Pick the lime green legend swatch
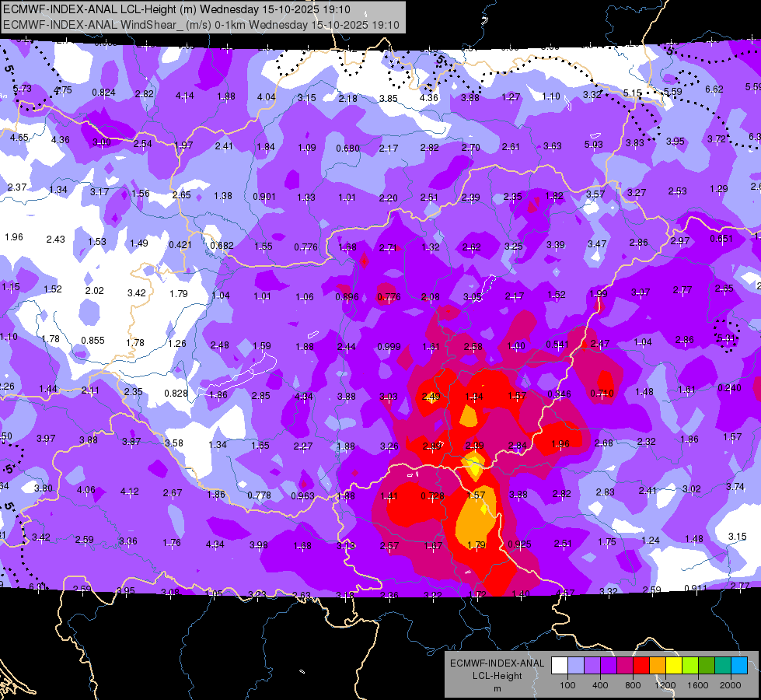The image size is (761, 700). [x=690, y=666]
